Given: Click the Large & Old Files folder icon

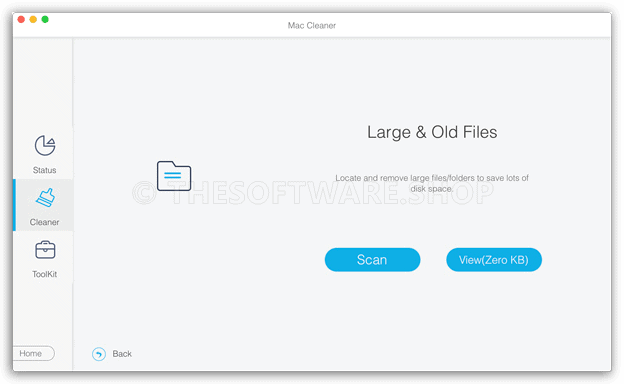Looking at the screenshot, I should tap(174, 176).
